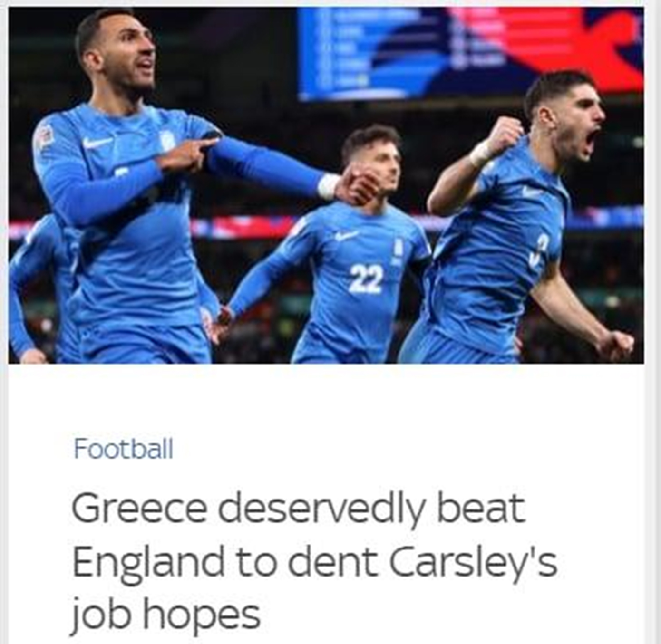Screen dimensions: 661x644
Task: Click "Carsley's" in the headline text
Action: tap(473, 562)
